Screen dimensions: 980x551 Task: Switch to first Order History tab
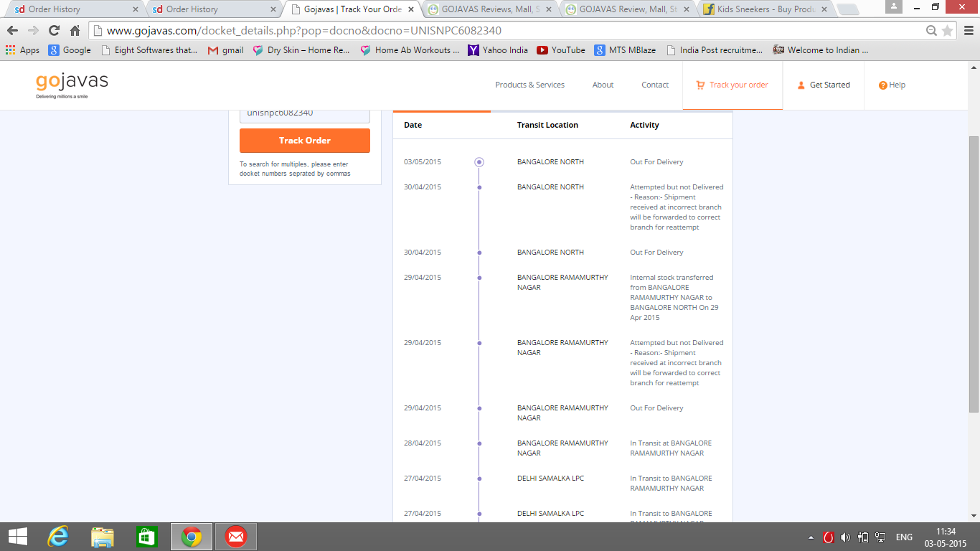(70, 9)
